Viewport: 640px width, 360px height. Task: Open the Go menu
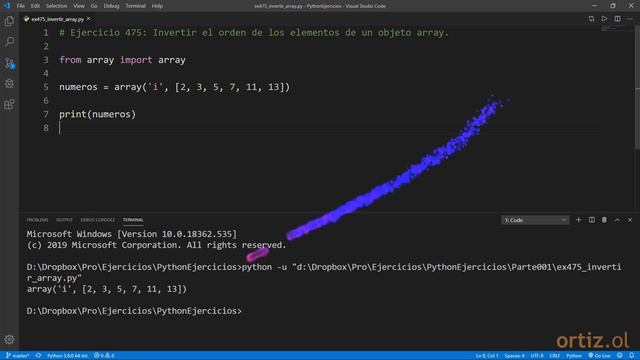(94, 6)
